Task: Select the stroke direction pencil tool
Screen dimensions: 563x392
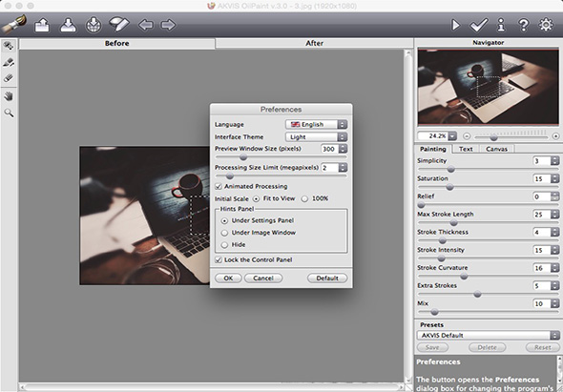Action: pos(9,62)
